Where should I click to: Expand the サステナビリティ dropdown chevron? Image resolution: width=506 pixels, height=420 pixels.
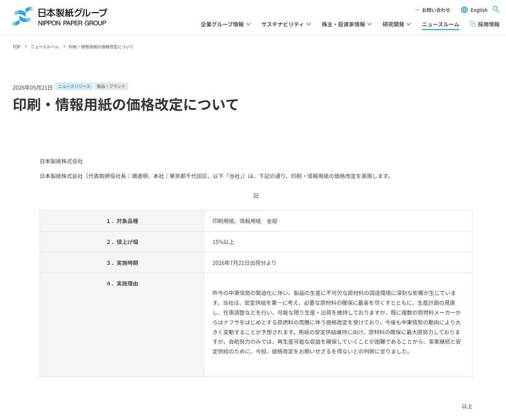[x=309, y=24]
